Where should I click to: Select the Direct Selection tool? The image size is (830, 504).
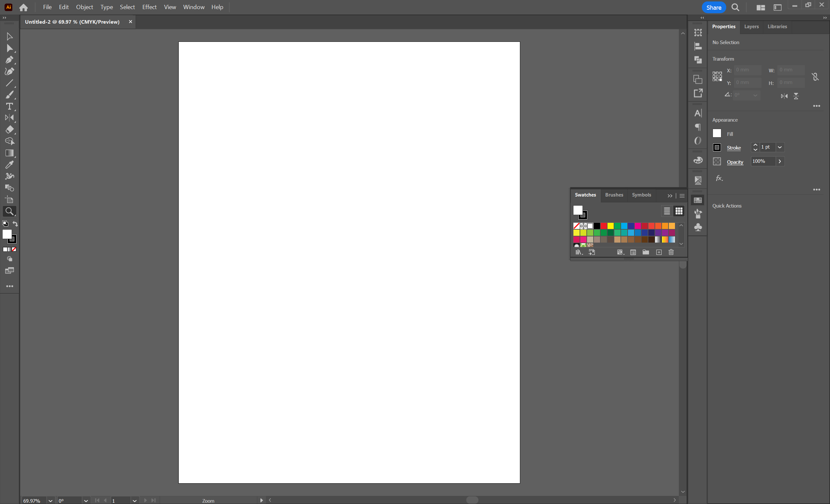(x=9, y=48)
